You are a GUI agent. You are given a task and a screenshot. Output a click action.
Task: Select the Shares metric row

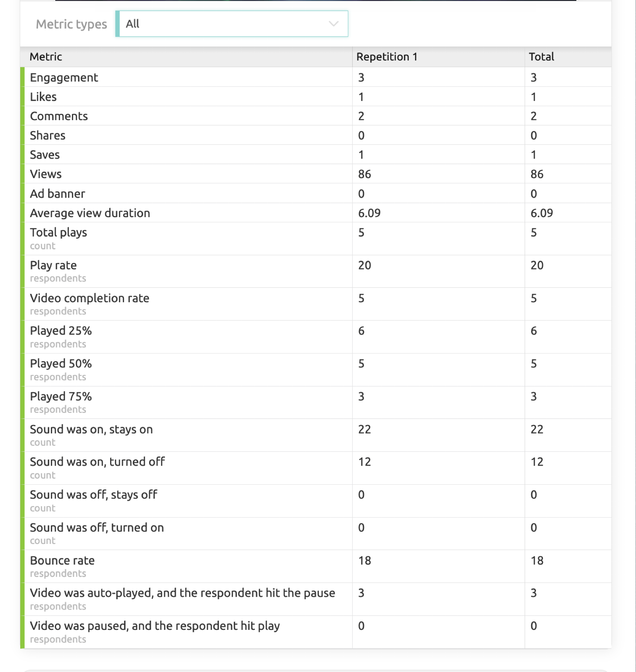(x=48, y=136)
